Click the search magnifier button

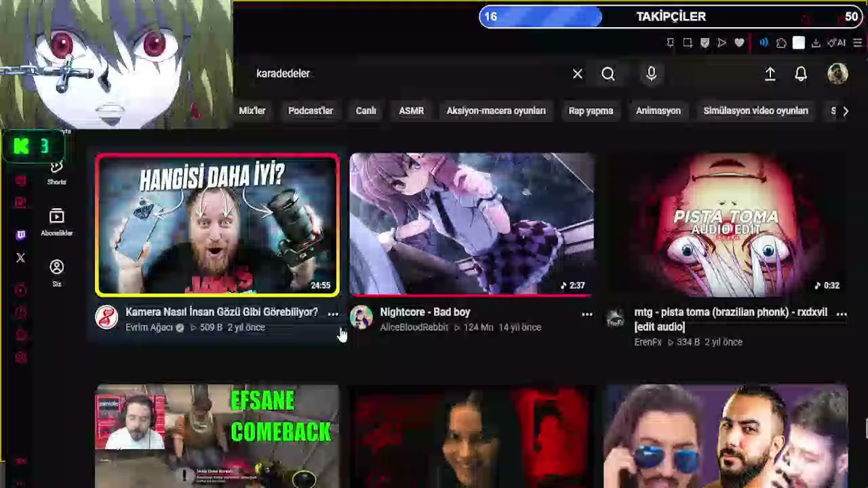(x=608, y=74)
